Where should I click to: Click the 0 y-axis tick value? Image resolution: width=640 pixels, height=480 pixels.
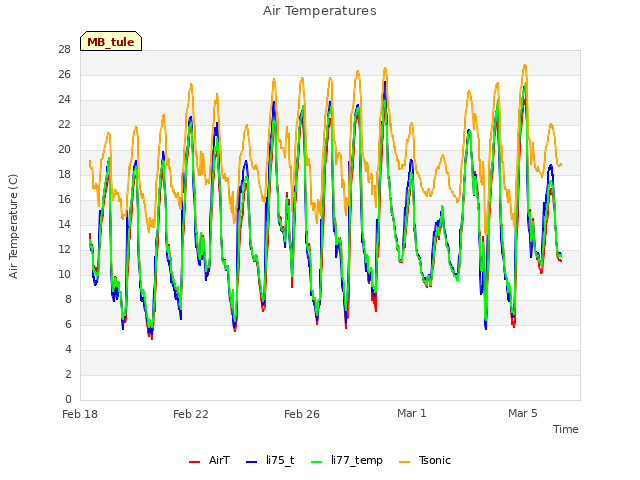click(x=68, y=399)
